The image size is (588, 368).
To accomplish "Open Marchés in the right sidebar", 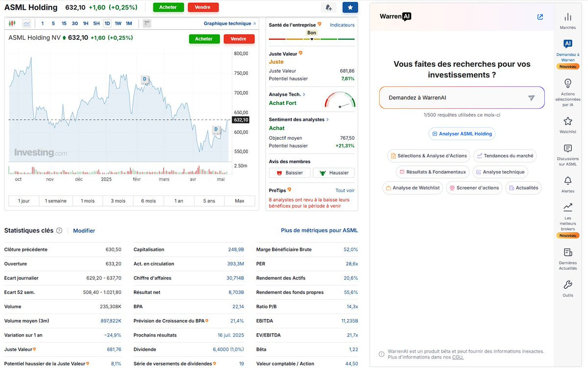I will click(x=568, y=21).
